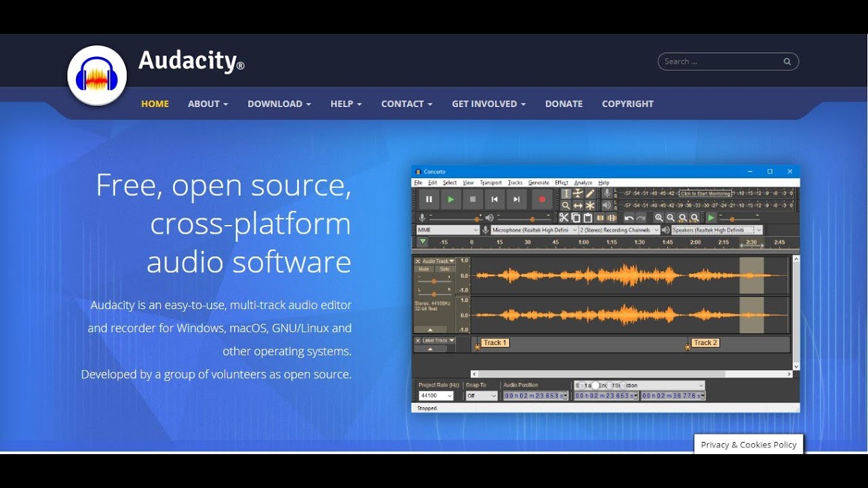
Task: Click the Zoom In icon
Action: click(659, 218)
